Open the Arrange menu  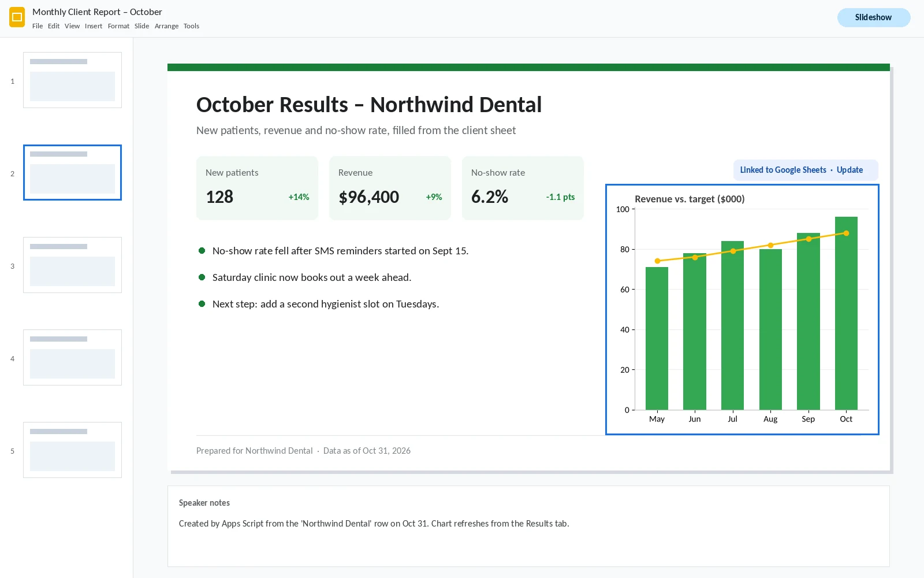pyautogui.click(x=166, y=26)
